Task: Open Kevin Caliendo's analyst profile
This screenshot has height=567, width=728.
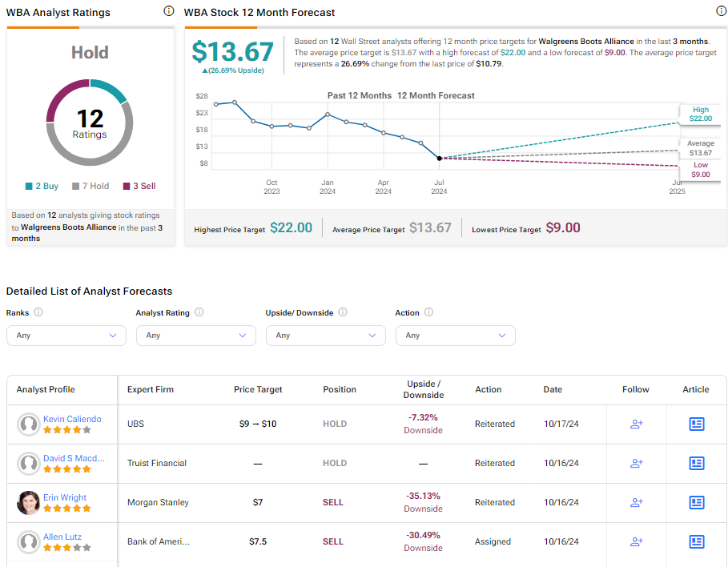Action: click(x=72, y=419)
